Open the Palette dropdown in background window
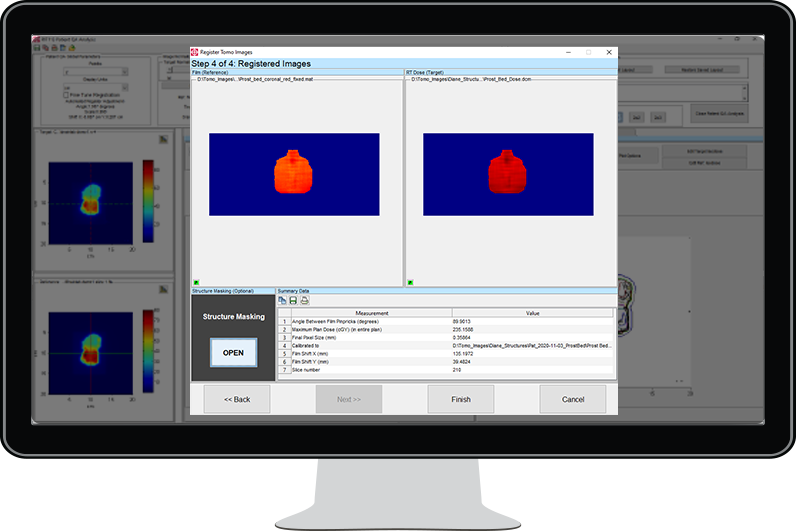Image resolution: width=797 pixels, height=531 pixels. [96, 72]
